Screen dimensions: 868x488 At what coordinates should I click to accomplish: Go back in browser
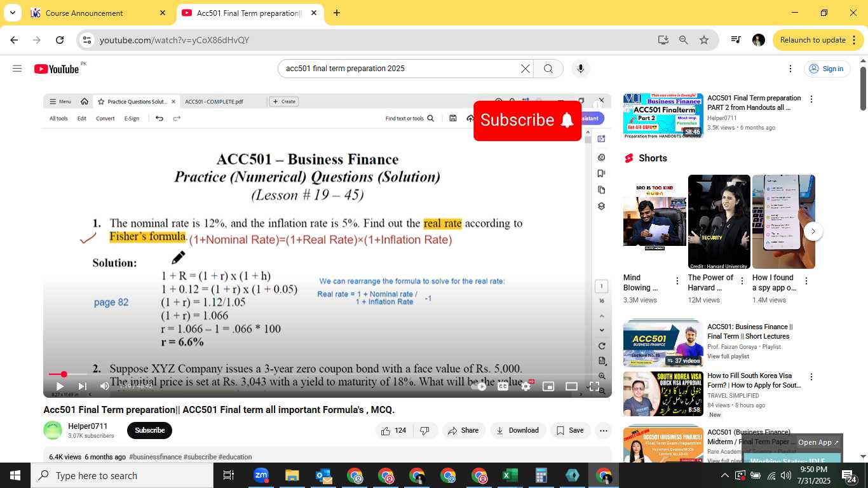pos(14,40)
